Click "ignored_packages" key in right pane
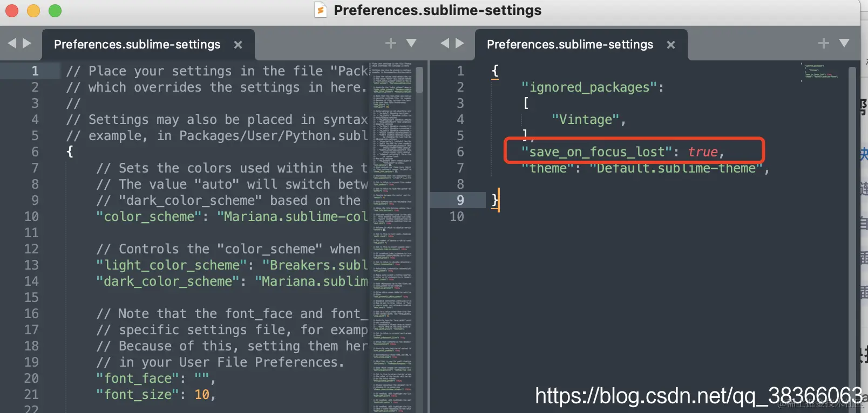 [589, 87]
